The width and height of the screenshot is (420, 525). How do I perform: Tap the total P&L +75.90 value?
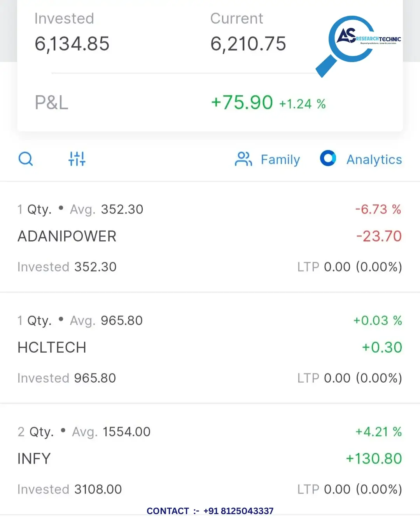(x=242, y=103)
